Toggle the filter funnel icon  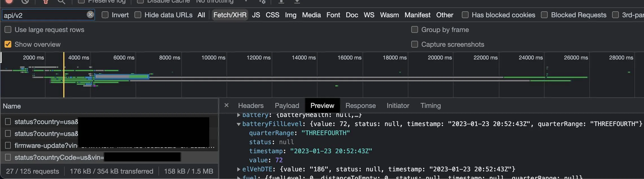click(45, 1)
